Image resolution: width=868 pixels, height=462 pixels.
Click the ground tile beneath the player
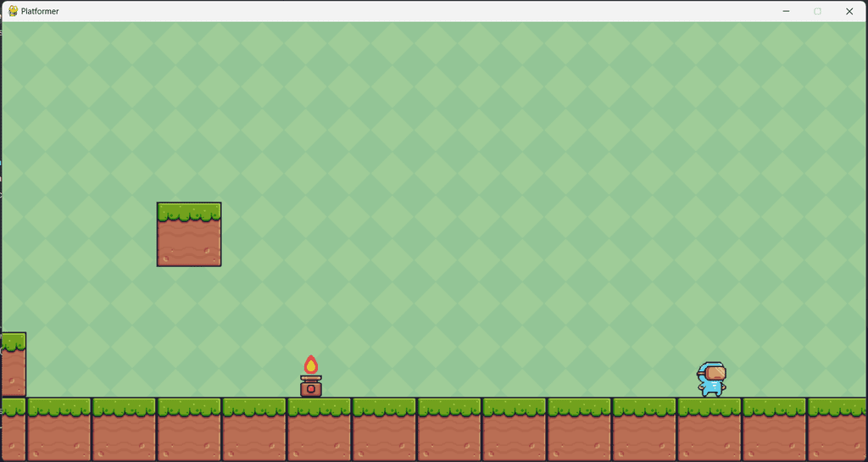click(709, 429)
